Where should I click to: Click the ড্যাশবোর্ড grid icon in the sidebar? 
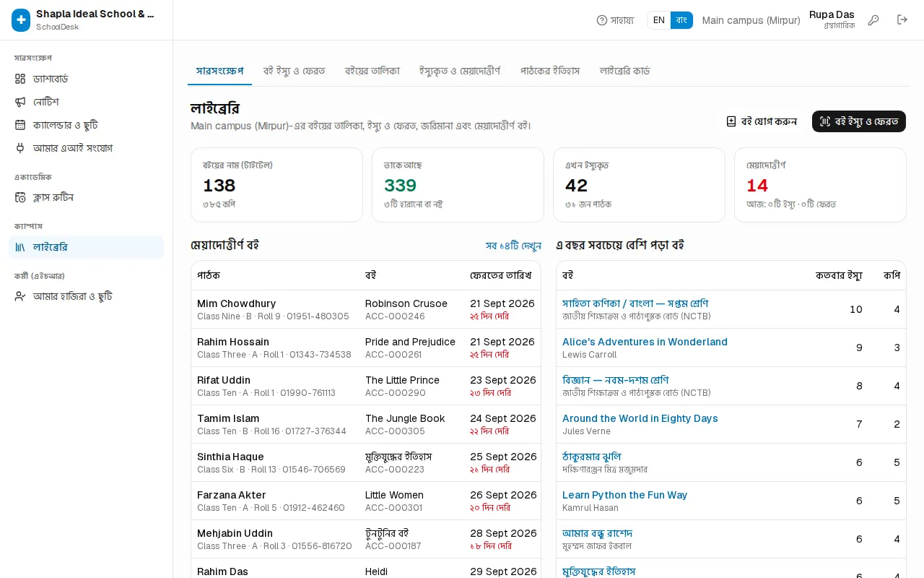tap(20, 79)
